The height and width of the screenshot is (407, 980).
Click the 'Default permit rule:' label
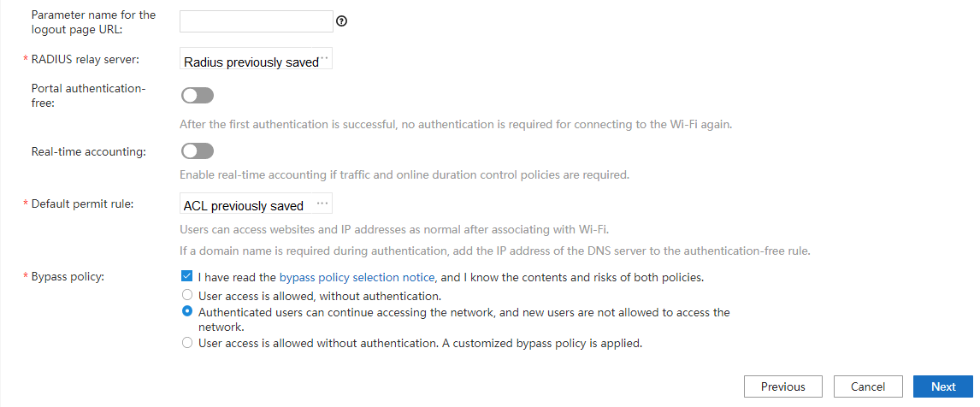[82, 203]
